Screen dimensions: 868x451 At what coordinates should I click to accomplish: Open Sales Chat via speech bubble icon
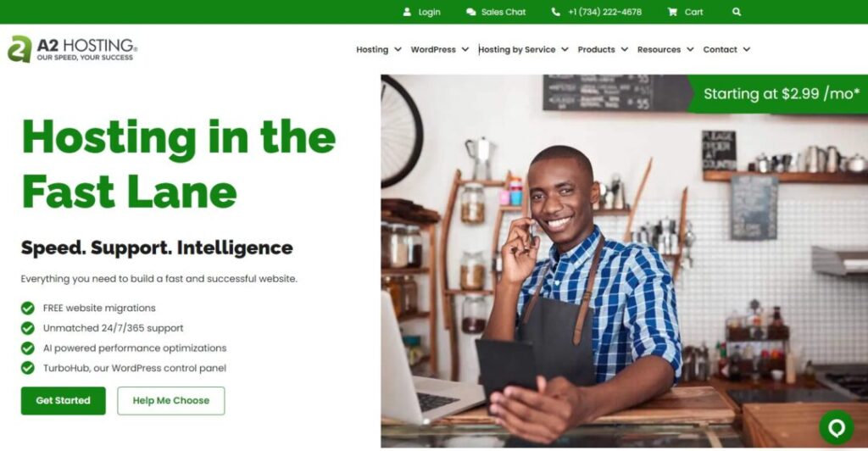coord(471,12)
